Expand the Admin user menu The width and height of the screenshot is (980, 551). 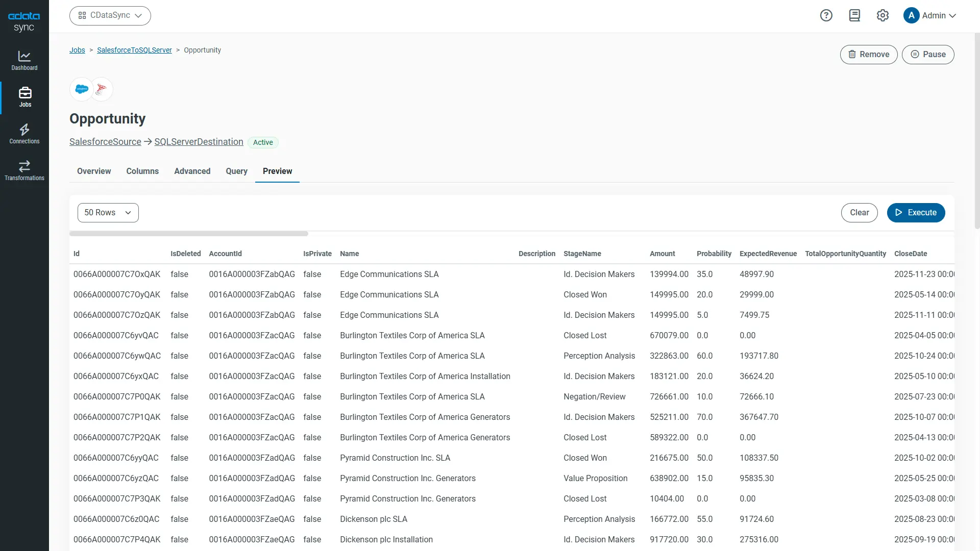pyautogui.click(x=929, y=15)
